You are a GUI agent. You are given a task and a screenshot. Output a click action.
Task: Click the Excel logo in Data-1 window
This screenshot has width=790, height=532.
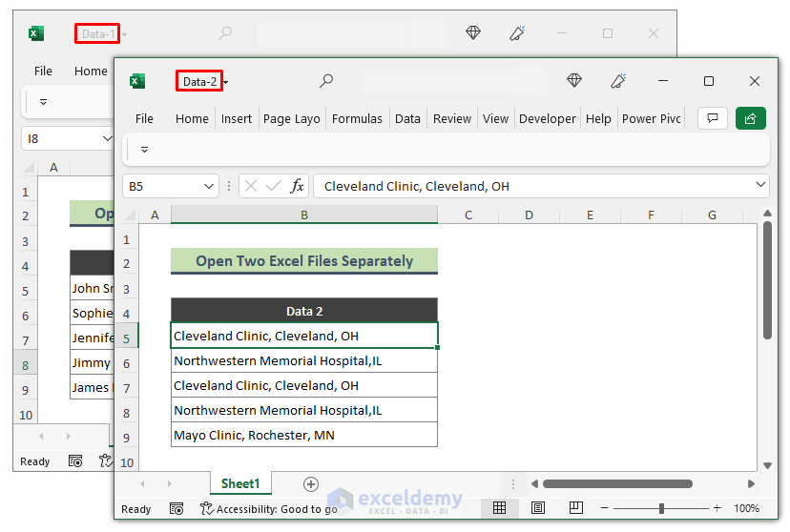35,33
